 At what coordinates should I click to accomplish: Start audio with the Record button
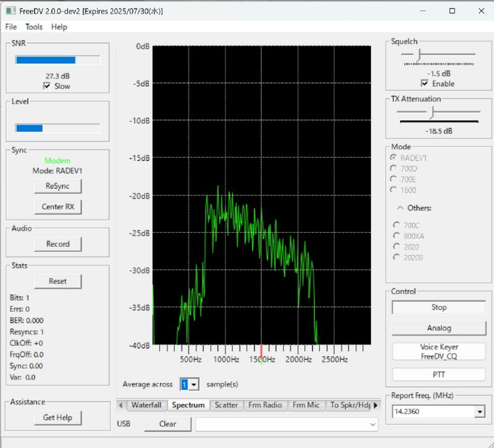[x=57, y=244]
